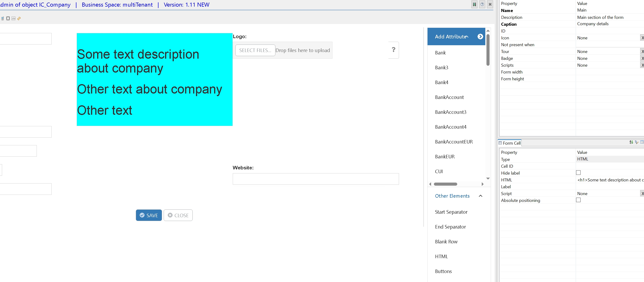Viewport: 644px width, 282px height.
Task: Click the orange refresh arrows icon
Action: tap(19, 18)
